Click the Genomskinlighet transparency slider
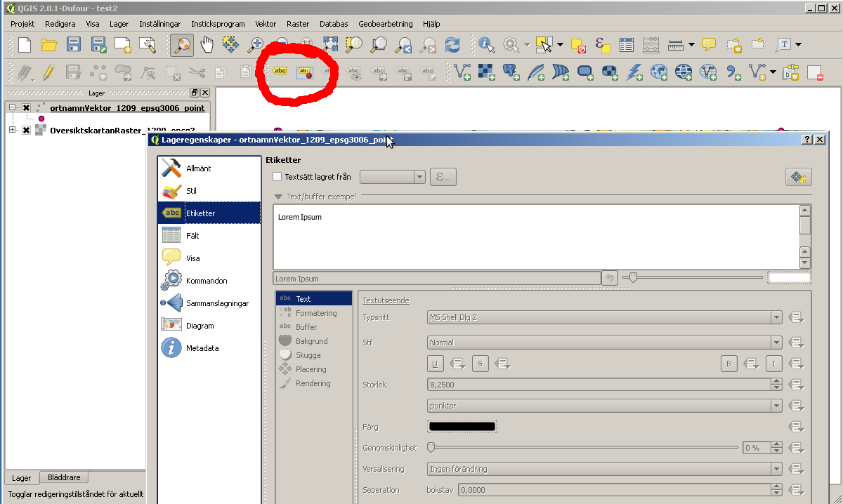This screenshot has height=504, width=843. 584,447
